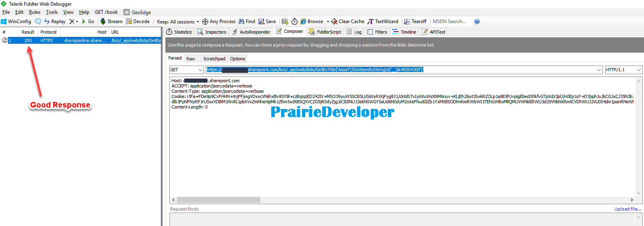The height and width of the screenshot is (226, 644).
Task: Click the Go resume button
Action: pos(88,21)
